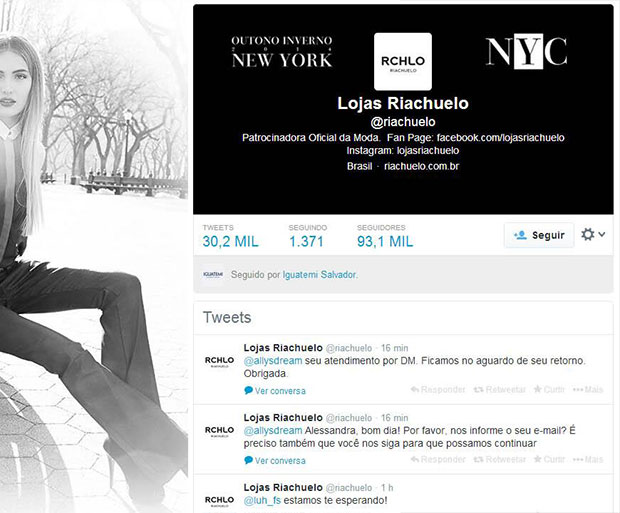Open @luh_fs mention in third tweet
Image resolution: width=620 pixels, height=513 pixels.
point(262,500)
